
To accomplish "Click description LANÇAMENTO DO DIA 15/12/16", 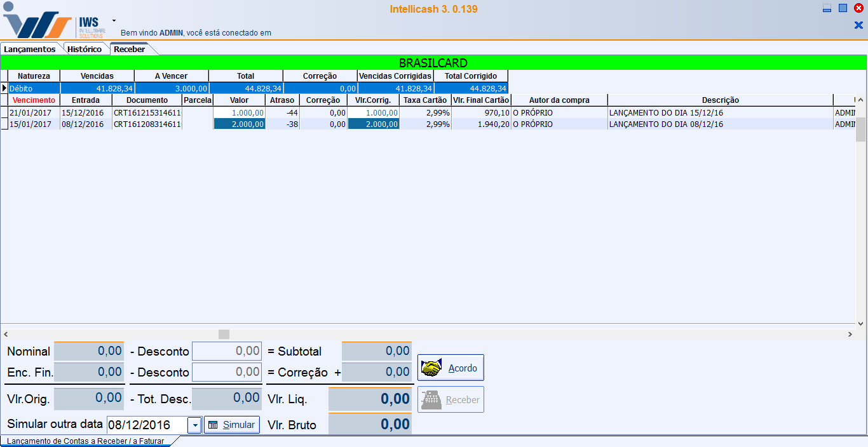I will [x=666, y=112].
